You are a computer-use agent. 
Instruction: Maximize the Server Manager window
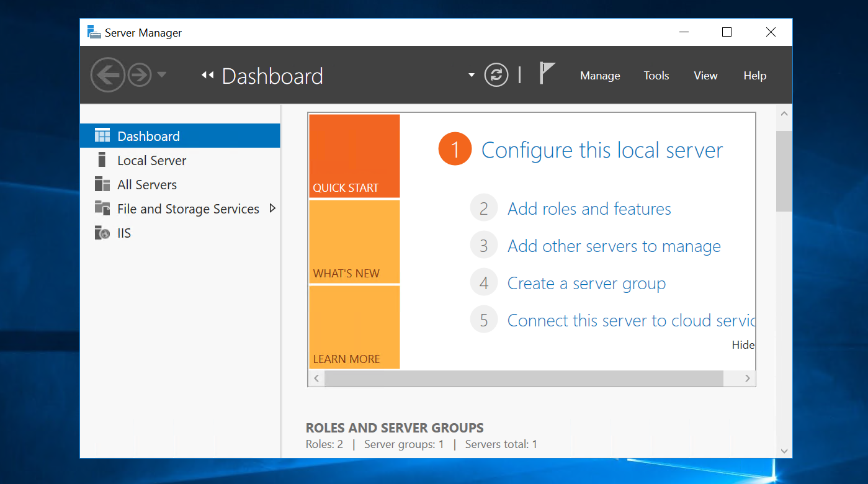pos(727,32)
